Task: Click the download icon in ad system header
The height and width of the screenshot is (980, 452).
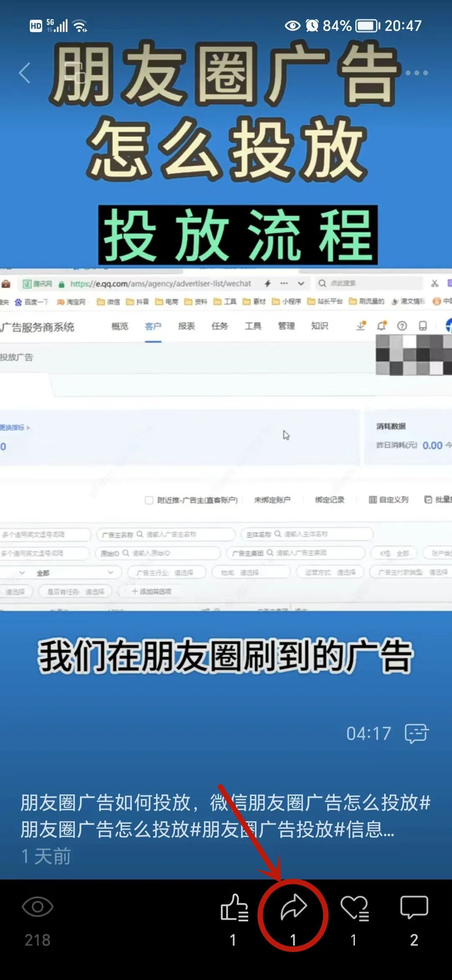Action: [x=361, y=326]
